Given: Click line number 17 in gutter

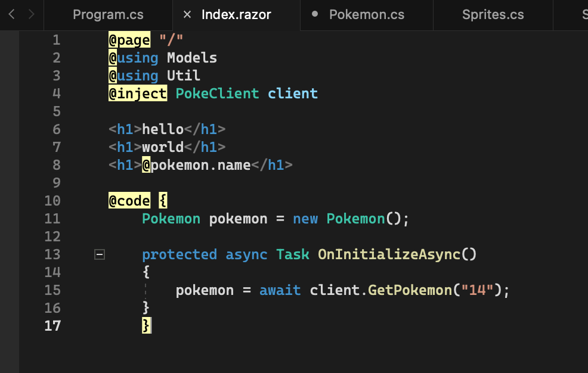Looking at the screenshot, I should point(52,326).
